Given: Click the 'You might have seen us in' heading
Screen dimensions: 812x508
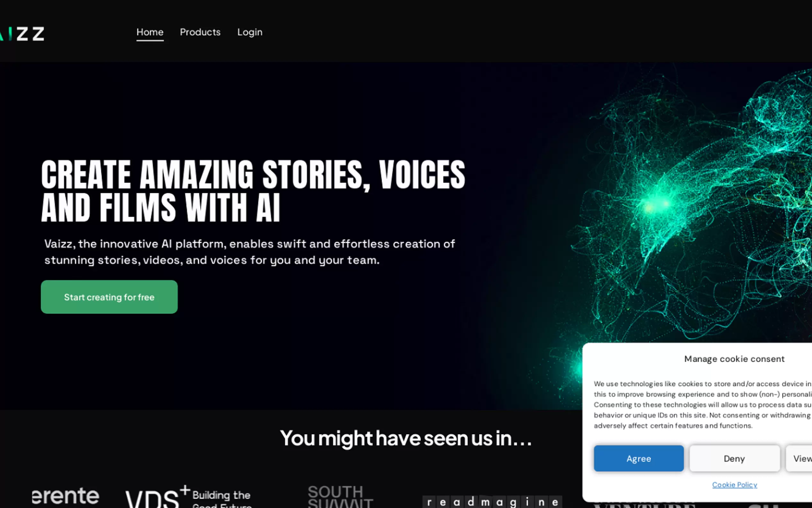Looking at the screenshot, I should (406, 438).
